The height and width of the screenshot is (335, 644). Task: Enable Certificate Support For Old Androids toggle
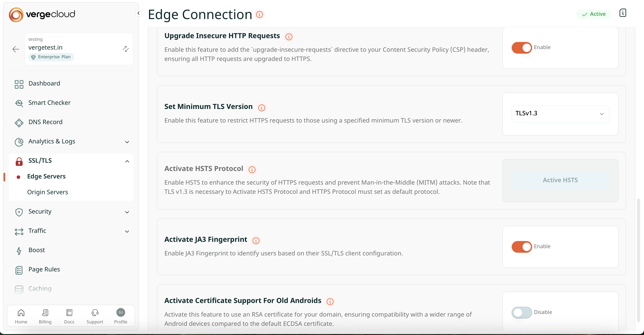pyautogui.click(x=521, y=312)
